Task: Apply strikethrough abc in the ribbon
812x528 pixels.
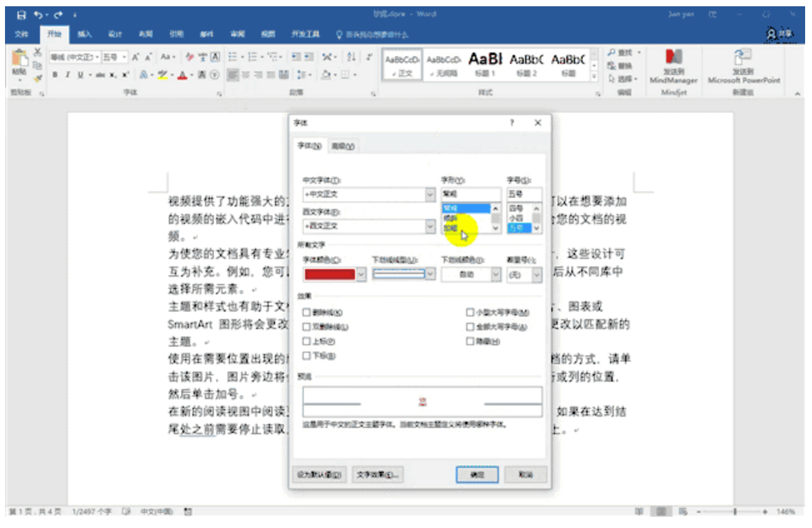Action: tap(101, 74)
